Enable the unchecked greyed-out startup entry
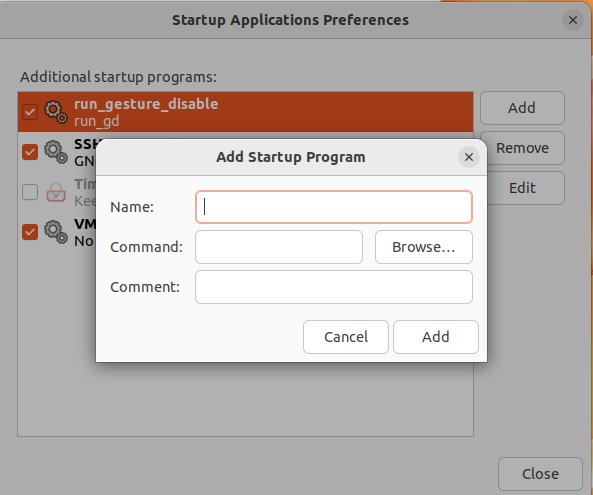 click(30, 192)
